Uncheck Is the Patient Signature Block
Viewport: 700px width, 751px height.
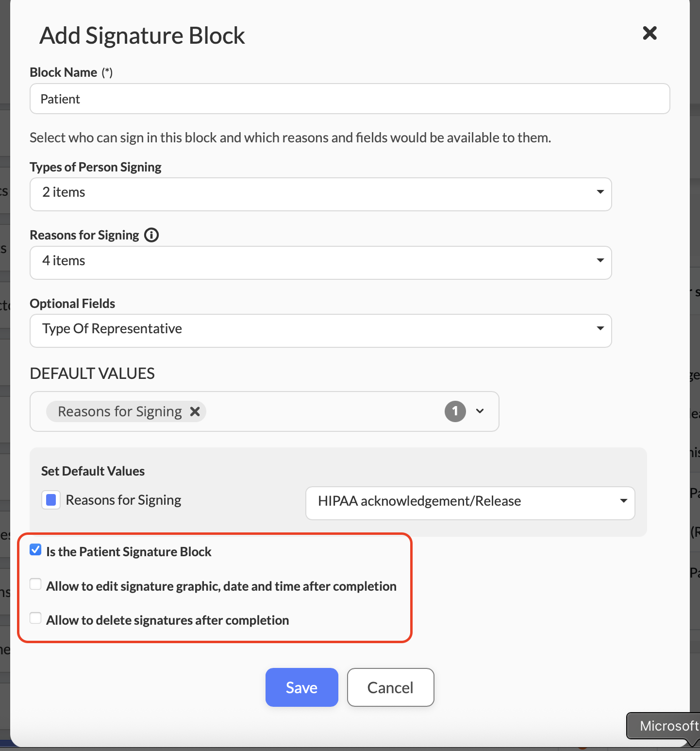click(x=35, y=550)
